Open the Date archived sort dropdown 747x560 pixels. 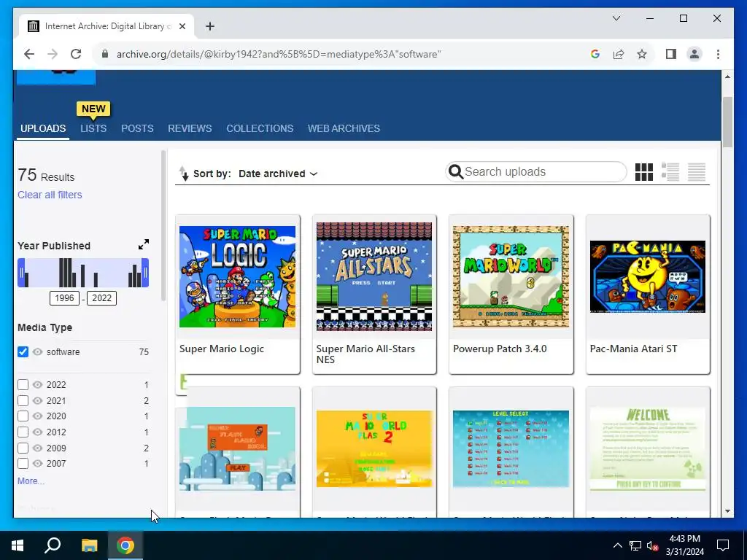tap(278, 174)
